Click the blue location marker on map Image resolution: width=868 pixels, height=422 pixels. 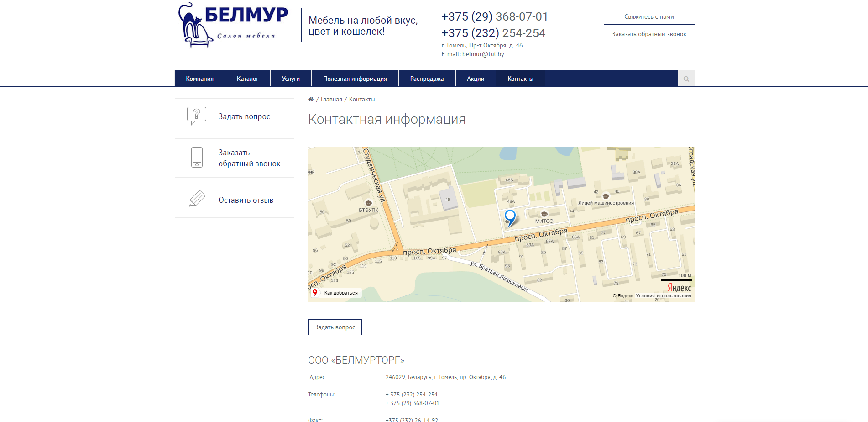[510, 218]
